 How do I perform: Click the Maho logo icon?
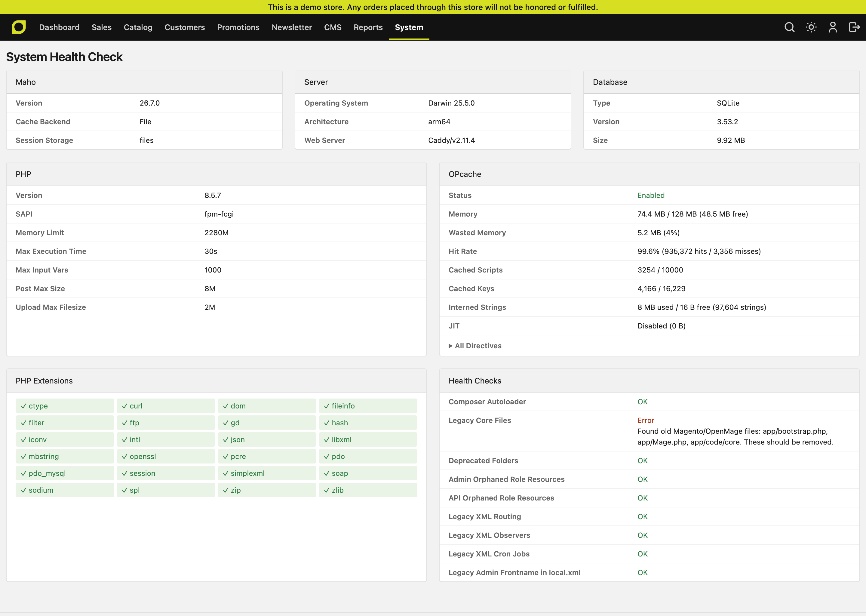(x=19, y=27)
